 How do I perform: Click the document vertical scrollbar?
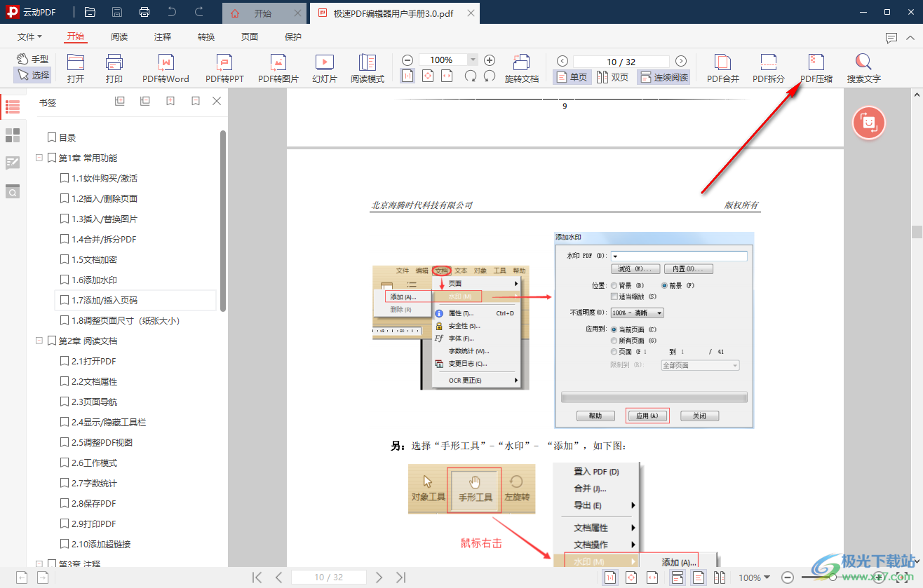[x=917, y=232]
